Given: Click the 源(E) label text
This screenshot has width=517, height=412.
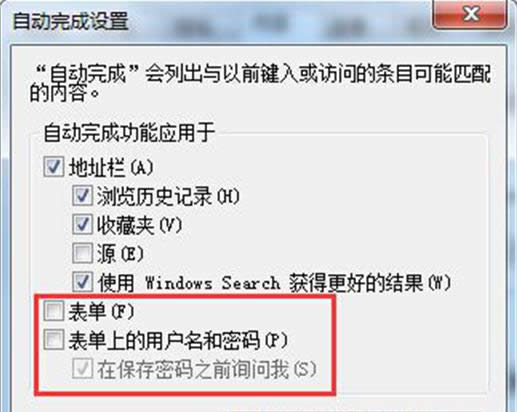Looking at the screenshot, I should [x=120, y=254].
